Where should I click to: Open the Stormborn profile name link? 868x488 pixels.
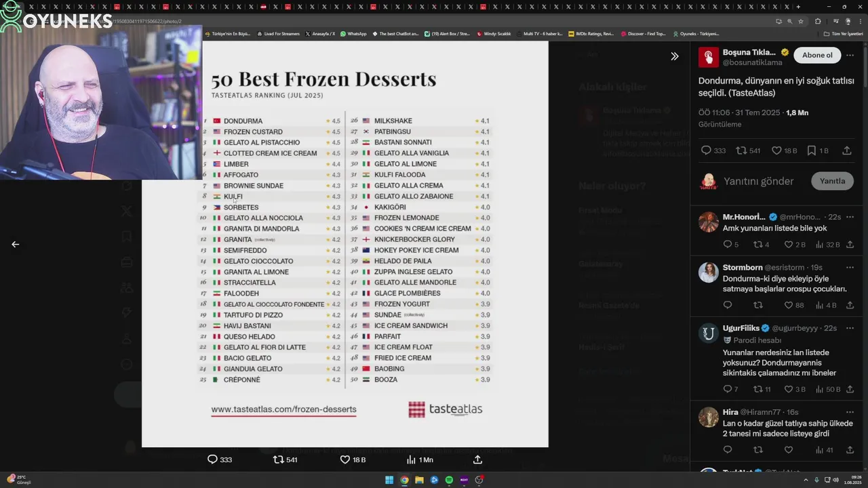[743, 268]
